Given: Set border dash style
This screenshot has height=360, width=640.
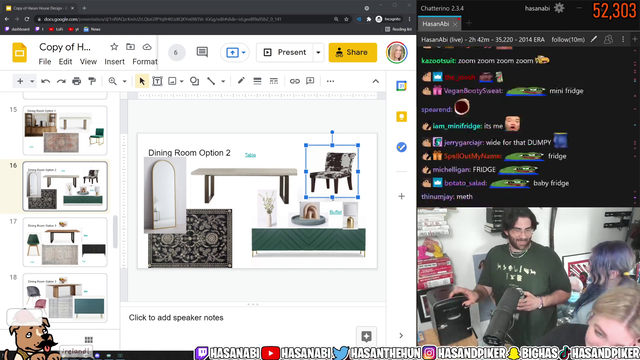Looking at the screenshot, I should [273, 81].
